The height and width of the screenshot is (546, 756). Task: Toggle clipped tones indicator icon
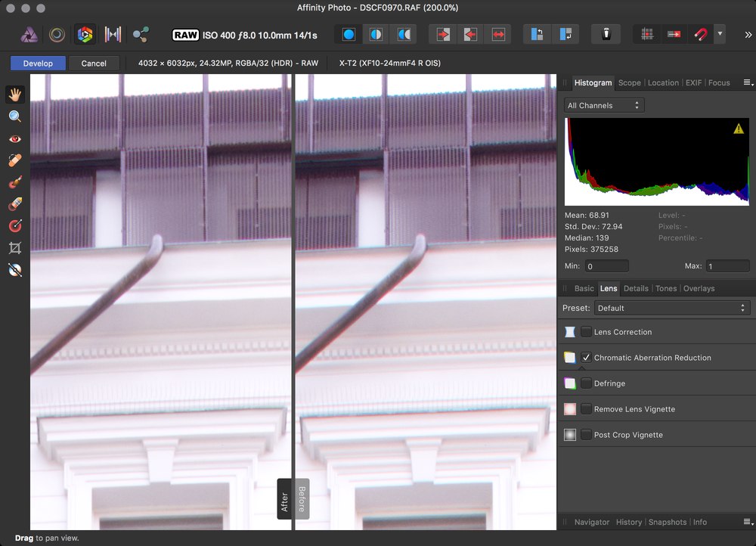[606, 35]
